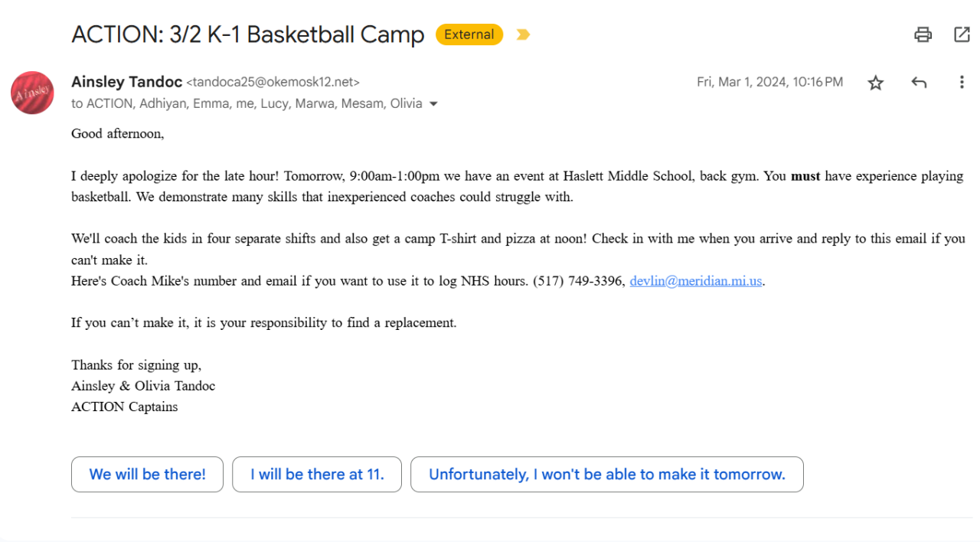Open the three-dot More options menu
980x542 pixels.
(962, 83)
